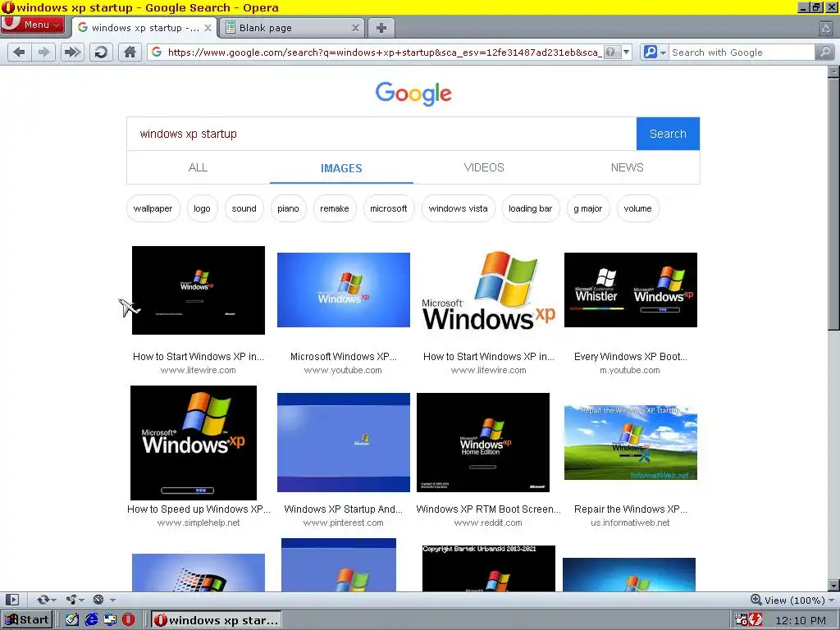This screenshot has width=840, height=630.
Task: Go to the Home page icon
Action: click(130, 52)
